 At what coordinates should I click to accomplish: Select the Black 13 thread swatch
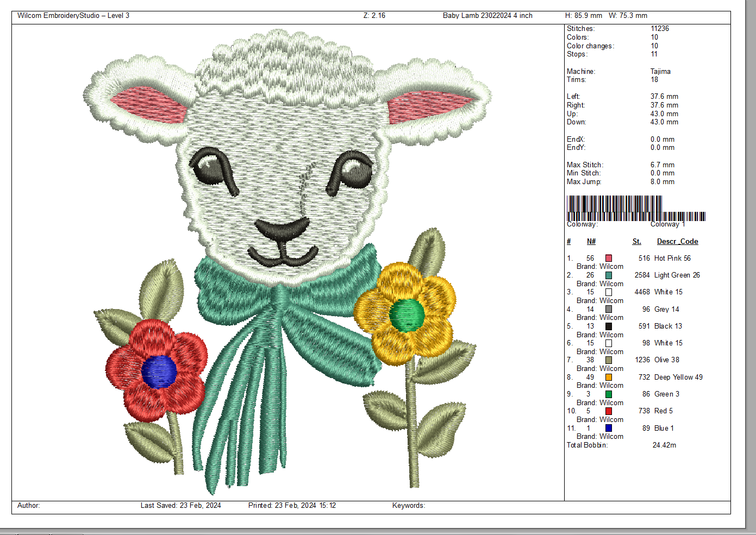609,326
